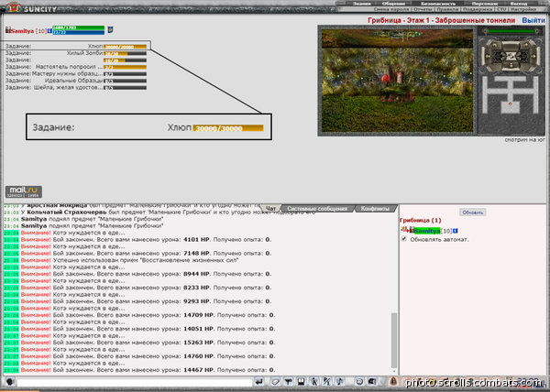Toggle the 'Обновлять автомат.' checkbox
Screen dimensions: 550x392
pyautogui.click(x=404, y=239)
